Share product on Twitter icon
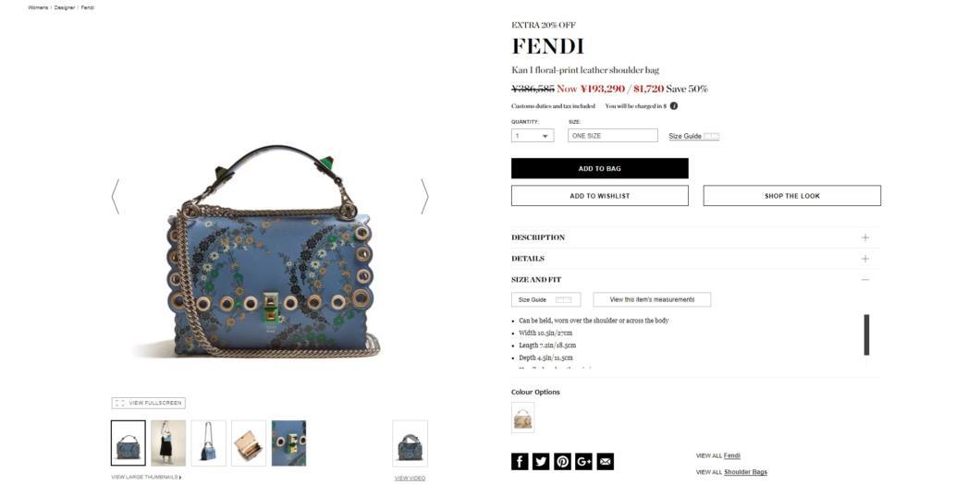 point(541,461)
